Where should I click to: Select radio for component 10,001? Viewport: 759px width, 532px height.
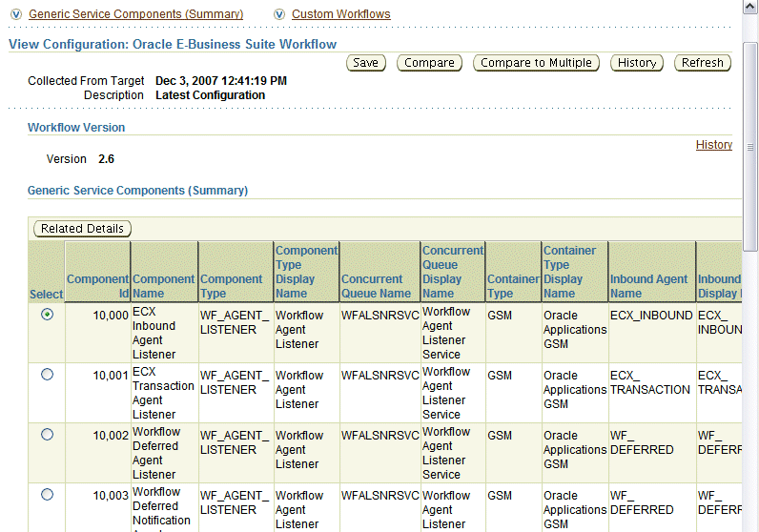[47, 375]
